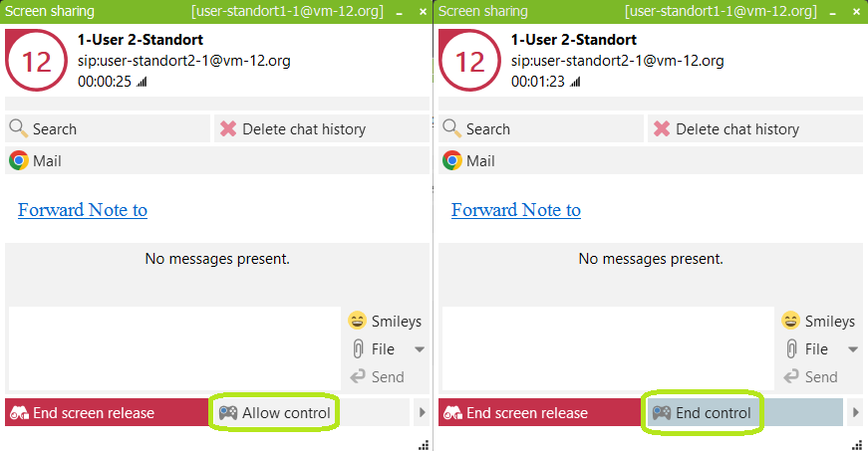
Task: Expand the File dropdown arrow in the left window
Action: coord(420,349)
